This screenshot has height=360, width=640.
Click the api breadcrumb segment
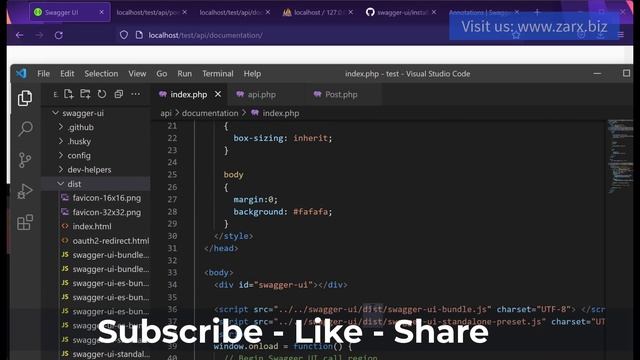[x=166, y=113]
